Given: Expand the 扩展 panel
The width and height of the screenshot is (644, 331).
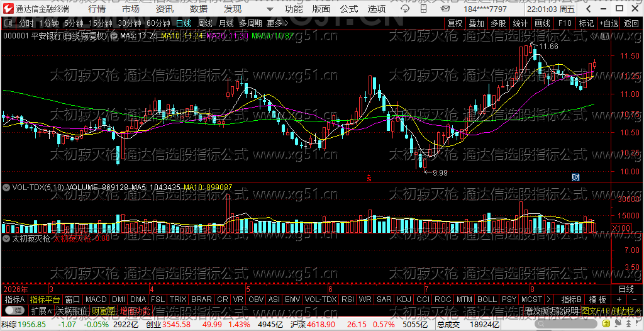Looking at the screenshot, I should pyautogui.click(x=41, y=310).
